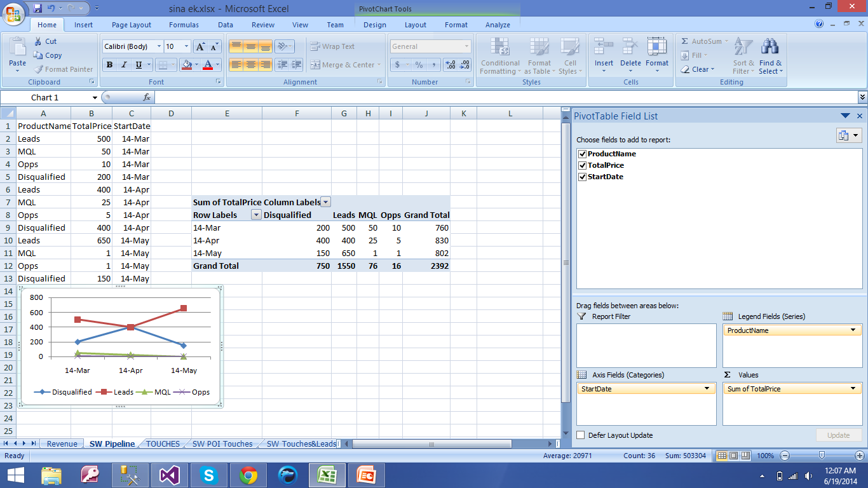Click the zoom slider in status bar
The height and width of the screenshot is (488, 868).
click(x=822, y=456)
